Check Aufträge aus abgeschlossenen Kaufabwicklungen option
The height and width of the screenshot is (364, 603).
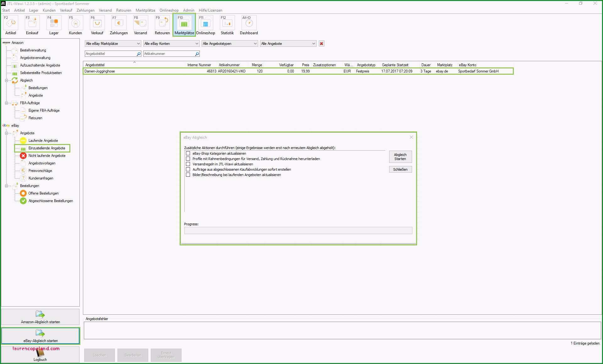(x=188, y=169)
